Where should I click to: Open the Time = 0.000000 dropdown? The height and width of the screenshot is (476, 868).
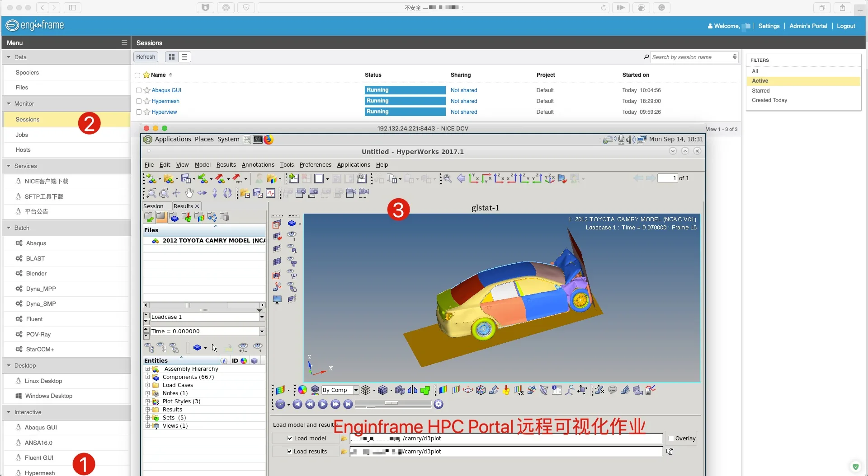(262, 331)
